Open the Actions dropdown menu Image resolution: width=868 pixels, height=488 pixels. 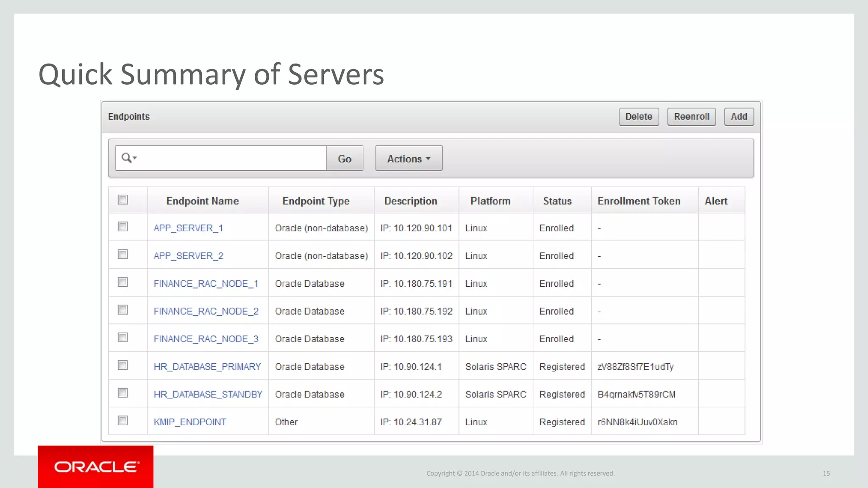pos(409,158)
